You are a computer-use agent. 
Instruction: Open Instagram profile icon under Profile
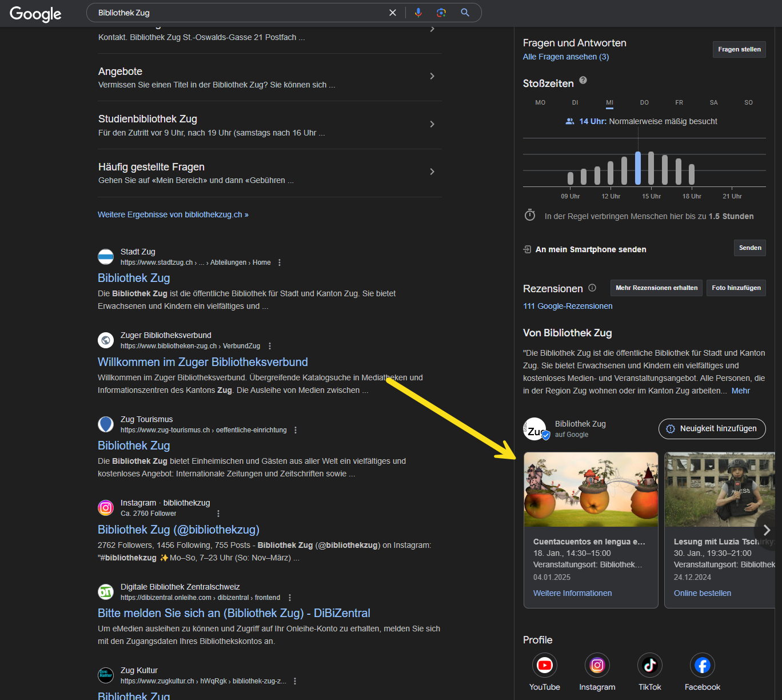(x=597, y=665)
